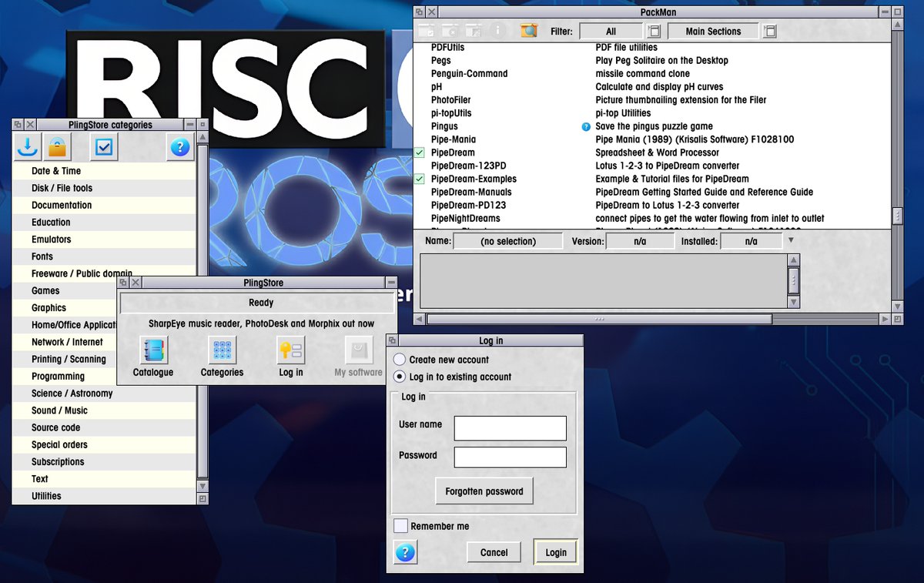Untick the PipeDream-Examples checkbox in PackMan

click(x=420, y=179)
